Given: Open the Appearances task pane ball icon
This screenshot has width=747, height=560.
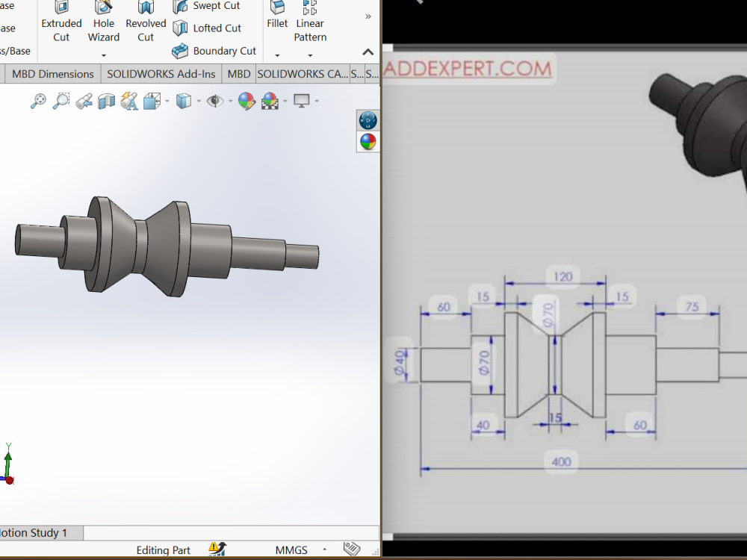Looking at the screenshot, I should [368, 141].
